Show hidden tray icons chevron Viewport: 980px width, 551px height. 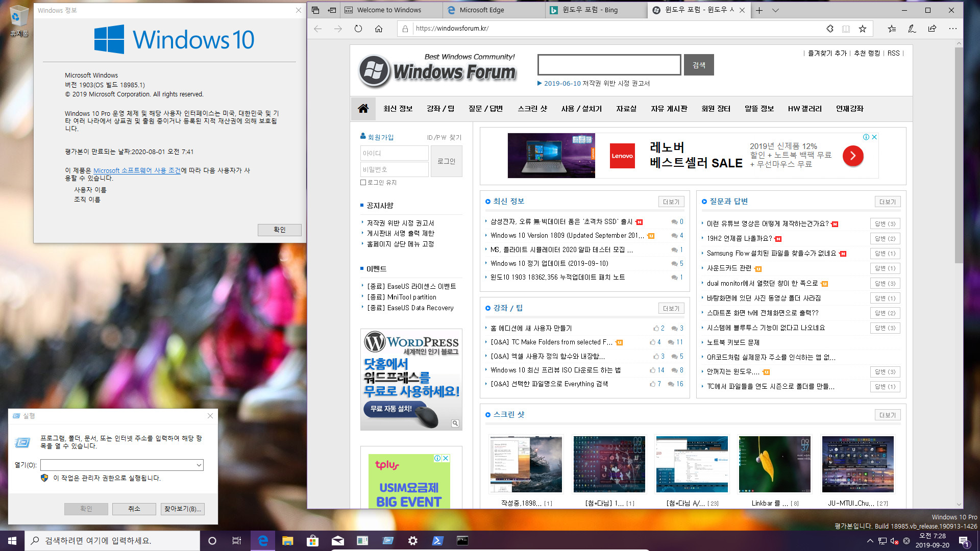tap(870, 541)
